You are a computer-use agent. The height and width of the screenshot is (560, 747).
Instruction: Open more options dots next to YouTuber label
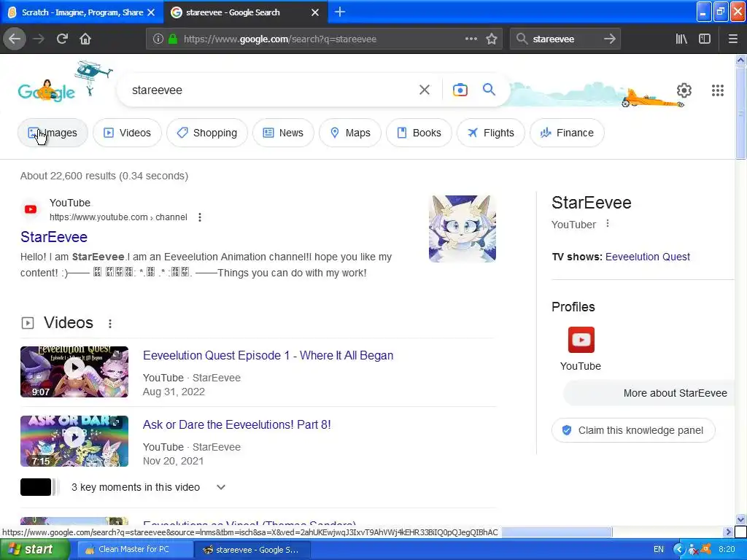pos(608,224)
